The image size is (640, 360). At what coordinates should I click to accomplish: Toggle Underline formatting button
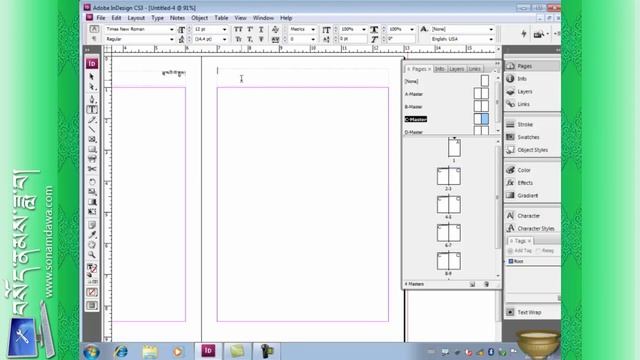click(x=261, y=29)
